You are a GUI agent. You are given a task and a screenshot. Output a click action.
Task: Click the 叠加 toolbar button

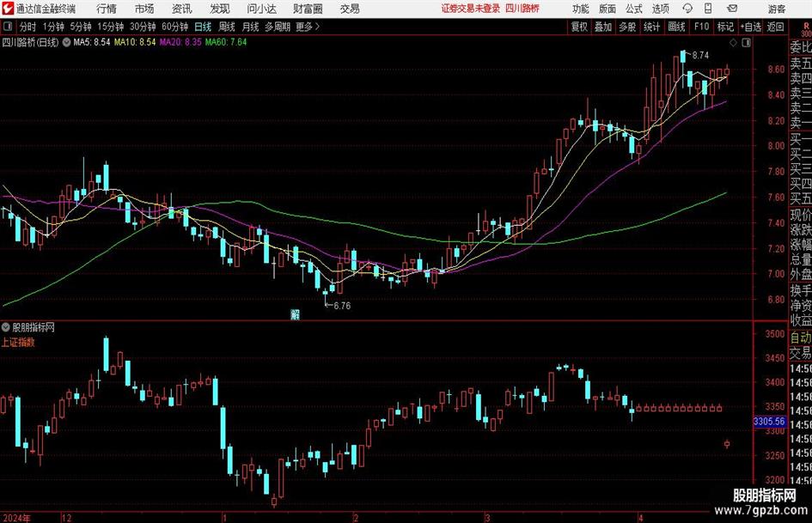click(603, 27)
